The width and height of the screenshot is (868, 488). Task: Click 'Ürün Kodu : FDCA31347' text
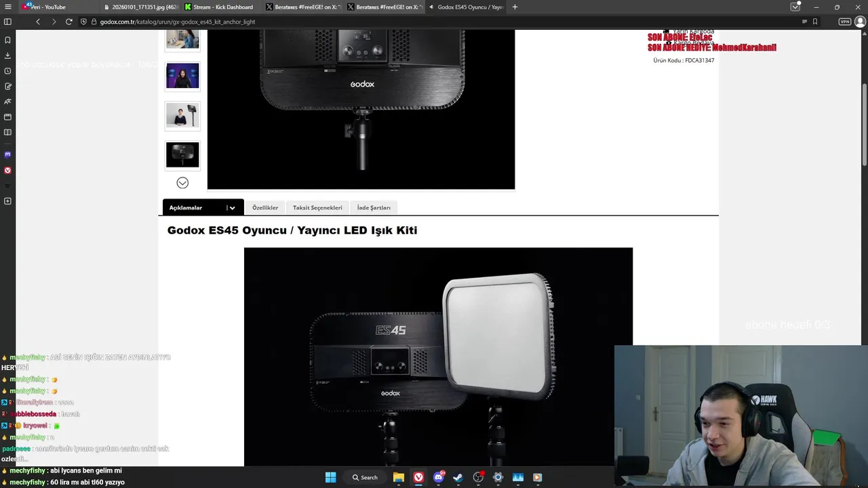684,60
